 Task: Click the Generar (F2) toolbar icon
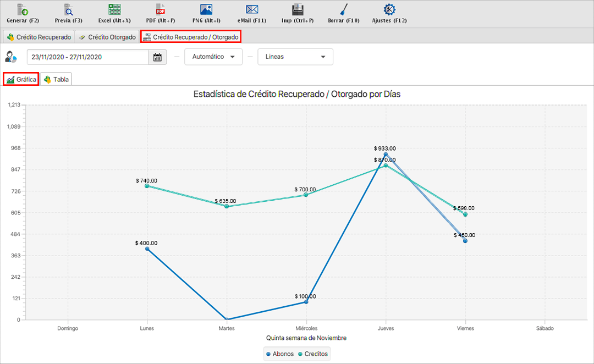23,9
